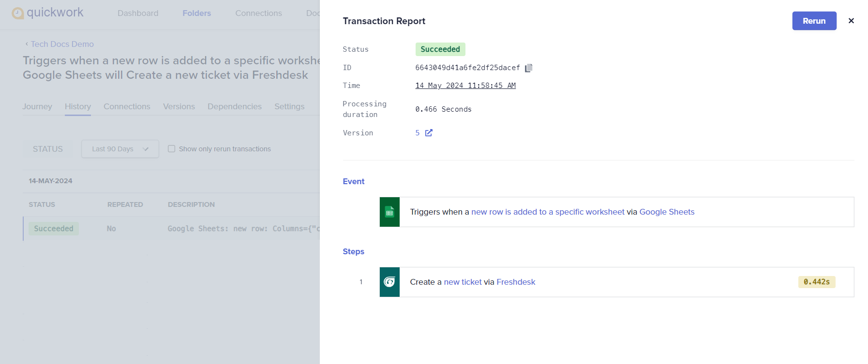Click the Google Sheets new row description cell
Screen dimensions: 868x364
point(243,229)
